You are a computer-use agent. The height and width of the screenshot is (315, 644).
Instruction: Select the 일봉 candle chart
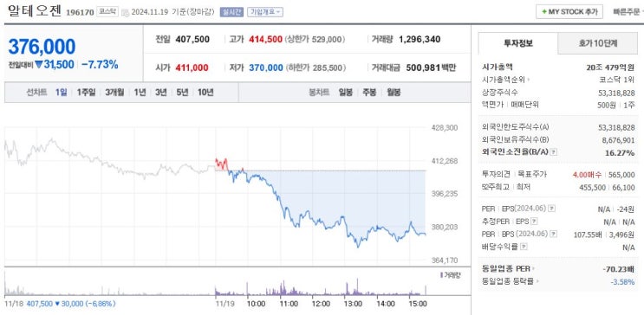point(346,93)
